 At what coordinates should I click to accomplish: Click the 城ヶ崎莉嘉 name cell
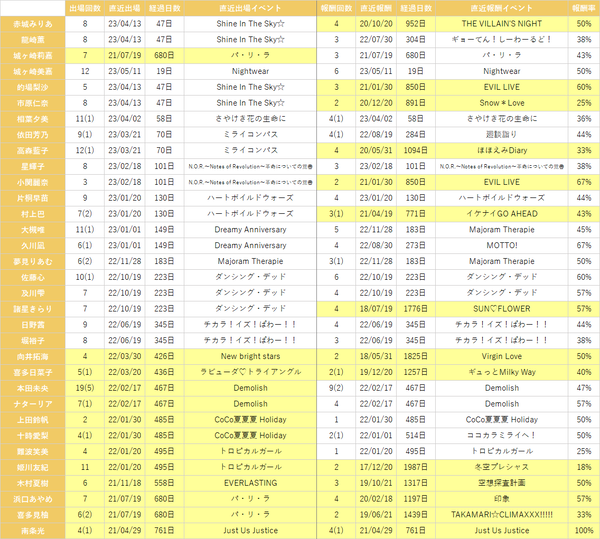pos(33,55)
